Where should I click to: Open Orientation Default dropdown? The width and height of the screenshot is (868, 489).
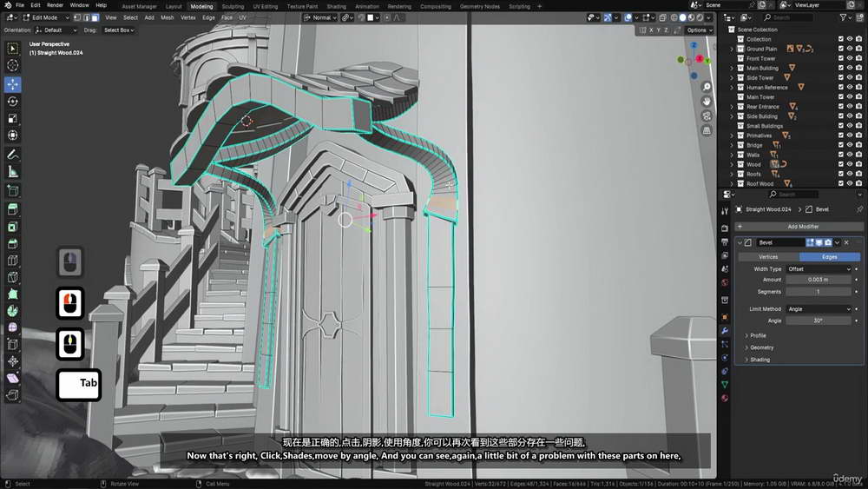56,30
